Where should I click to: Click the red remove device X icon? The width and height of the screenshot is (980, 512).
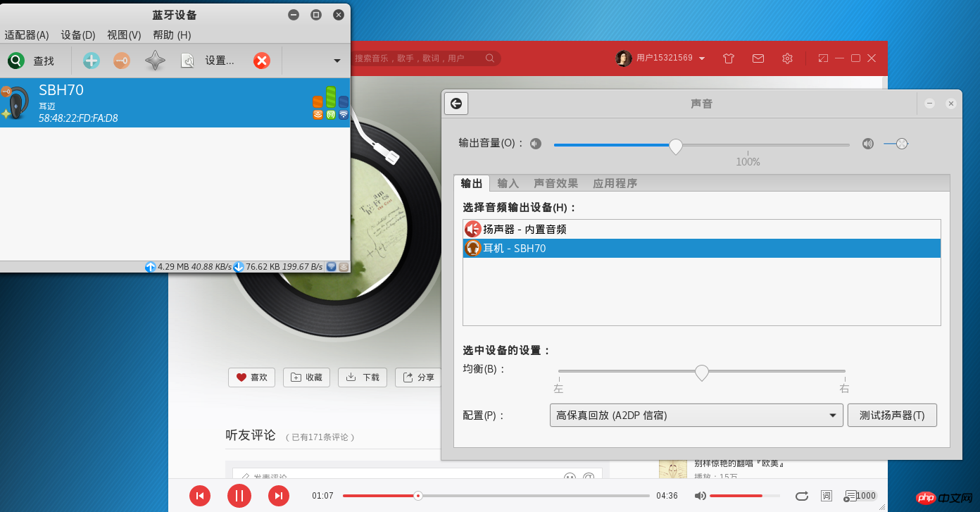262,61
